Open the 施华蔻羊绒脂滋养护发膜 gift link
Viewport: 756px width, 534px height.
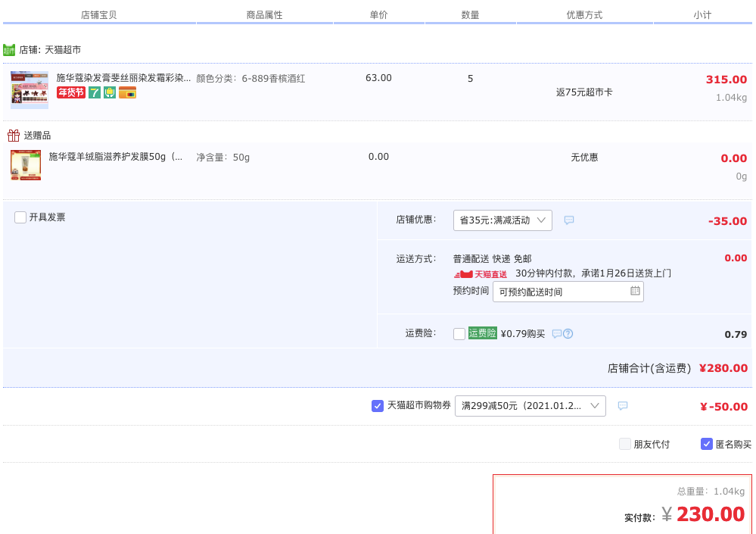pos(116,157)
